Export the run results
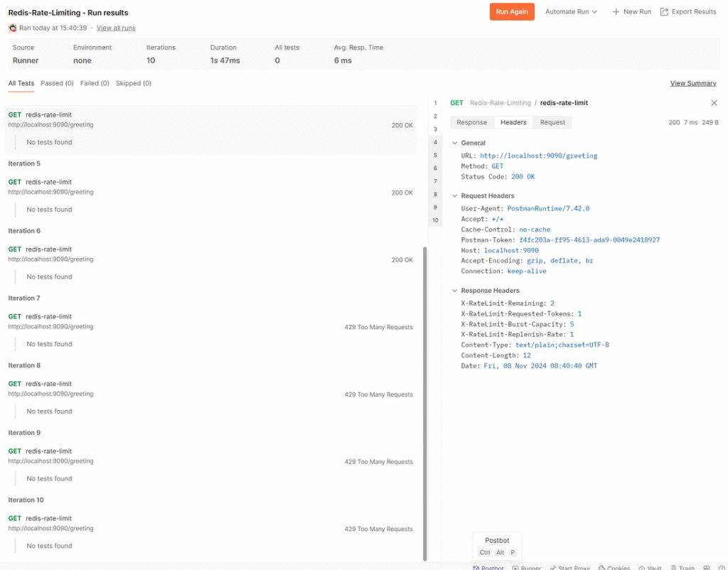The width and height of the screenshot is (728, 570). pyautogui.click(x=688, y=11)
